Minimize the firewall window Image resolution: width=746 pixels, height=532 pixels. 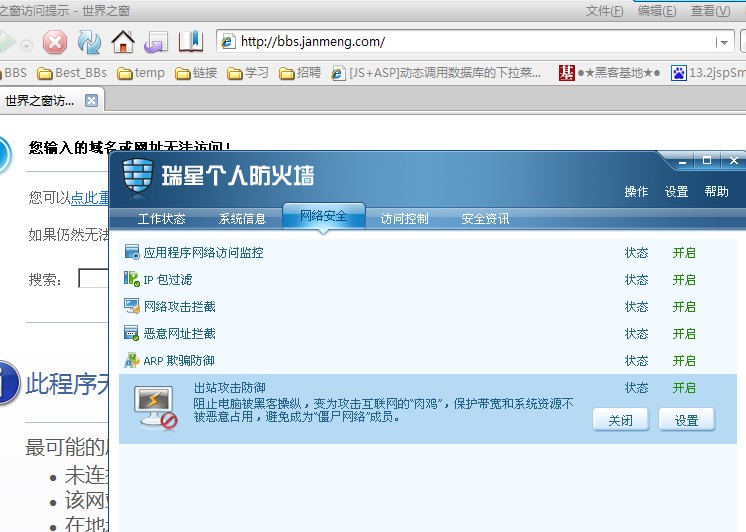click(682, 162)
